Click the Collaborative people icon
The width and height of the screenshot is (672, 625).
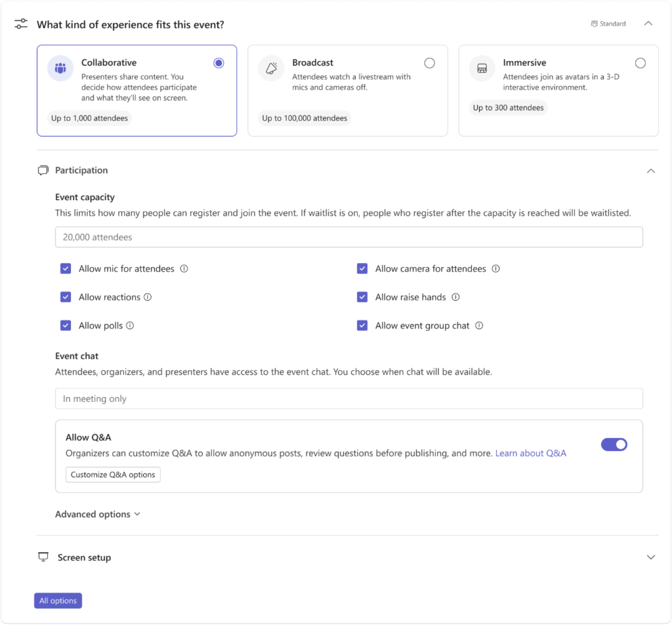[60, 68]
